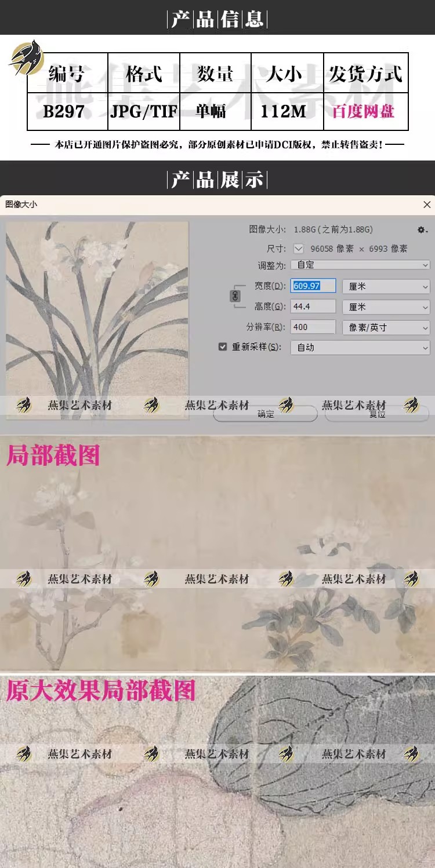Click the orchid preview thumbnail in the dialog
The width and height of the screenshot is (435, 868).
pos(97,320)
